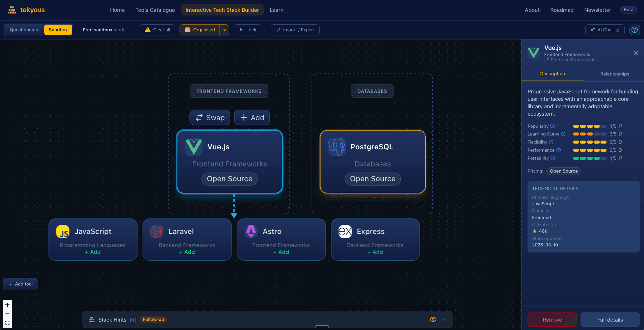Click the canvas zoom out minus icon
The image size is (644, 330).
[7, 314]
